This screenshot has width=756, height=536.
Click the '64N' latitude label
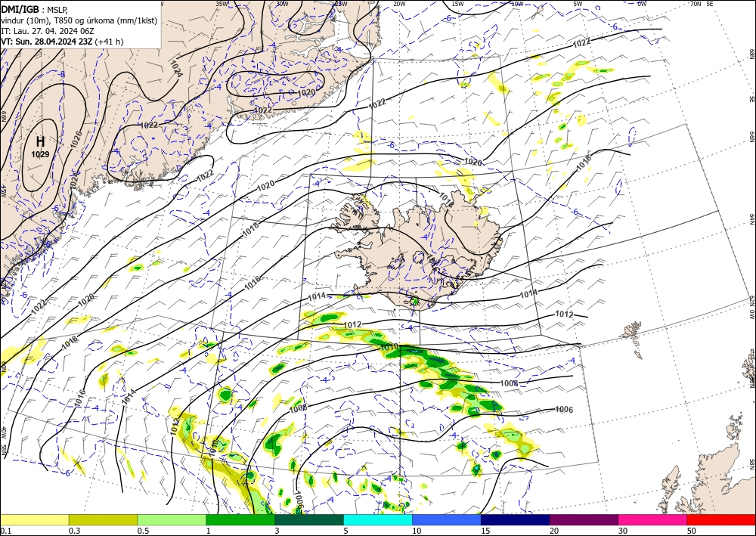(751, 218)
